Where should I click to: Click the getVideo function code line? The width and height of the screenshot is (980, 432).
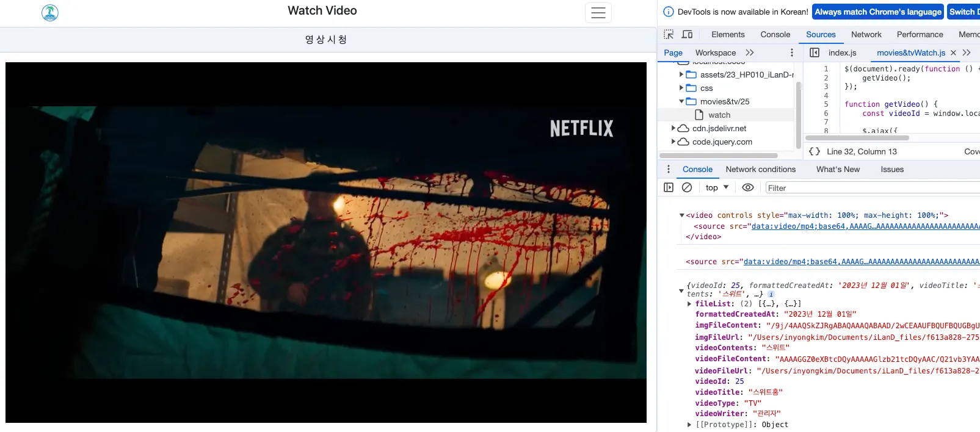pos(891,104)
